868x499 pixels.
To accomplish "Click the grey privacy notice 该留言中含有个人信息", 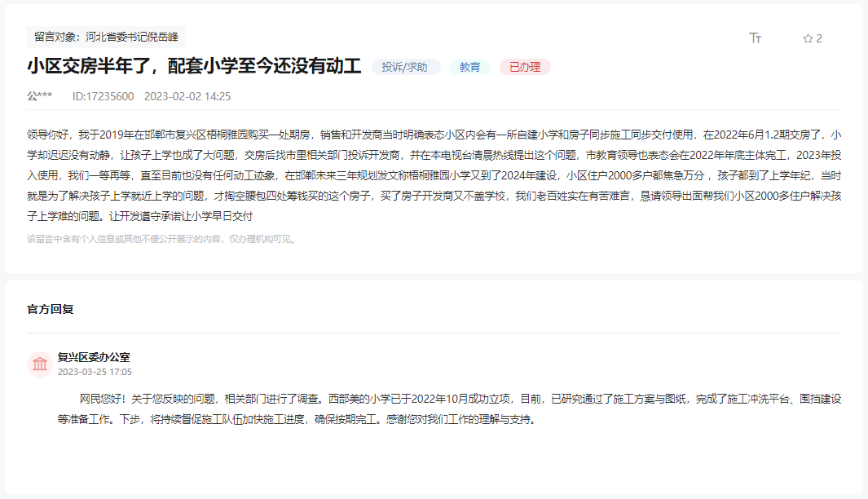I will (163, 239).
